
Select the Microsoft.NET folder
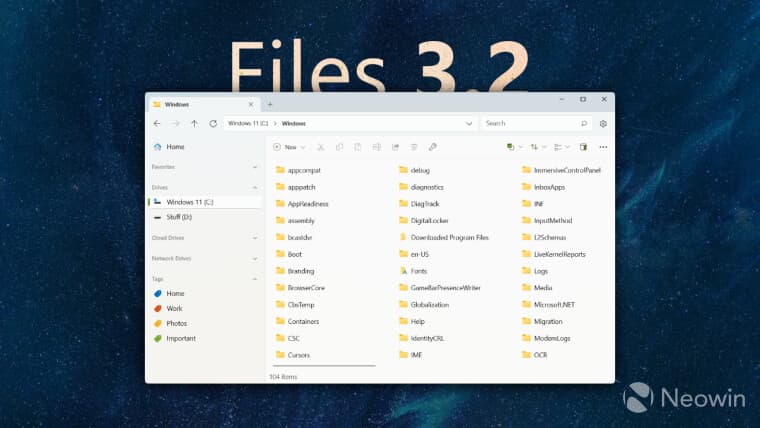[548, 304]
